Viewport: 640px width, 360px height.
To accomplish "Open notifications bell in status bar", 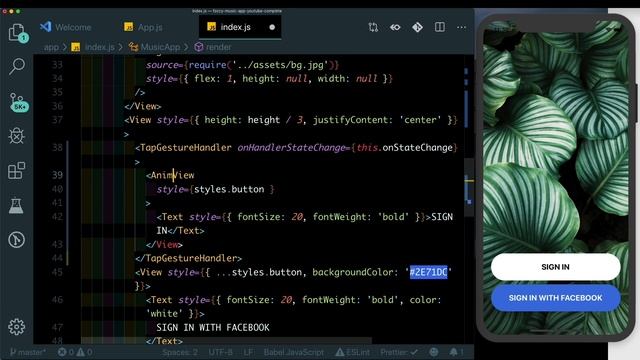I will pos(456,352).
